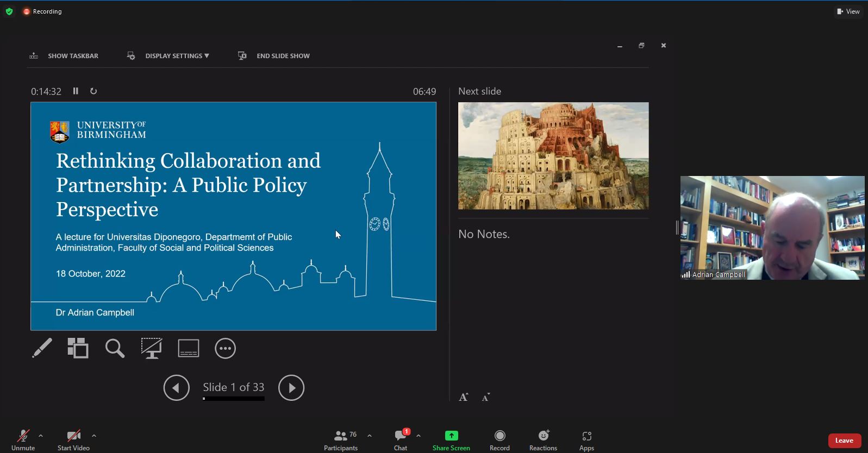The width and height of the screenshot is (868, 453).
Task: Start video camera
Action: pyautogui.click(x=73, y=440)
